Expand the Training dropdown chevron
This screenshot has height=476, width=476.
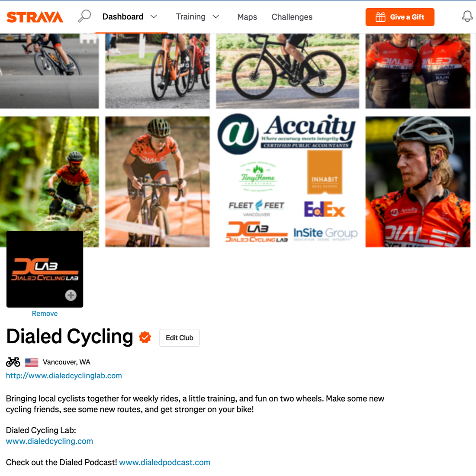point(216,17)
